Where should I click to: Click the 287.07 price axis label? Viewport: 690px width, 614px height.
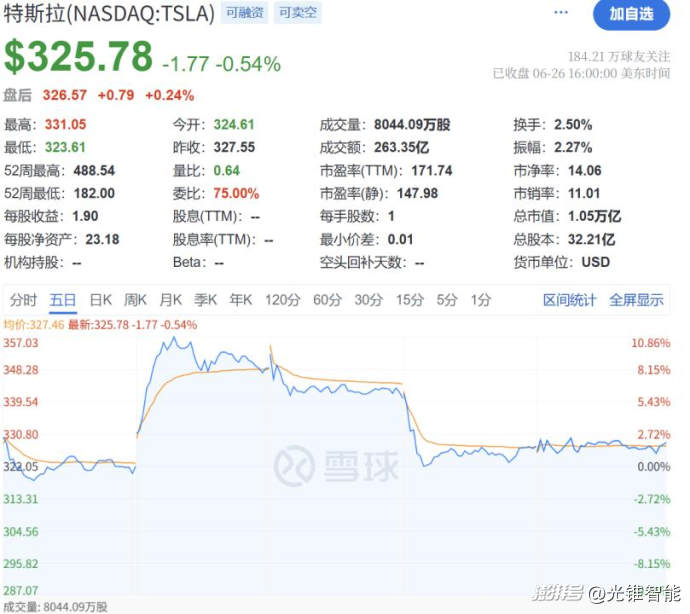(x=21, y=590)
